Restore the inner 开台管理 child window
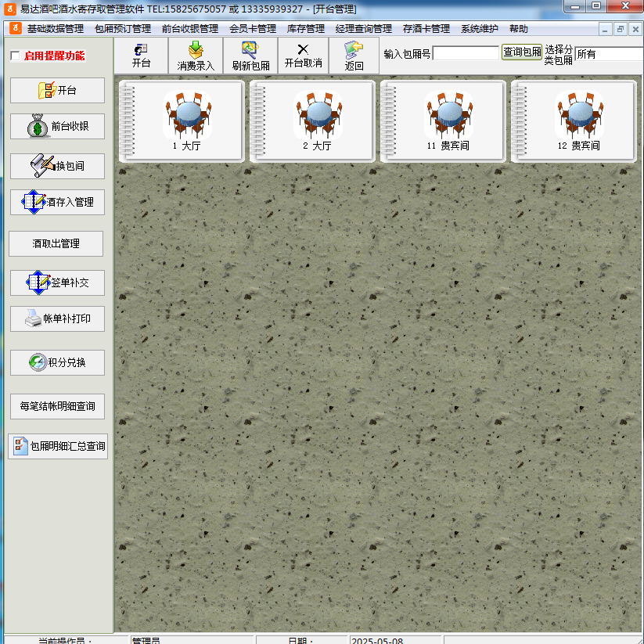This screenshot has width=644, height=644. (621, 29)
